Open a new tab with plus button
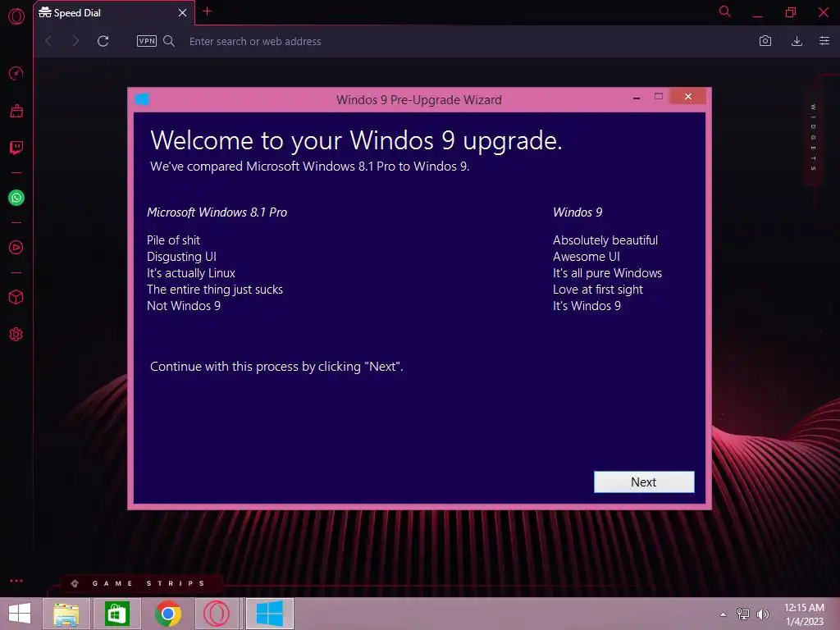Image resolution: width=840 pixels, height=630 pixels. (x=207, y=11)
